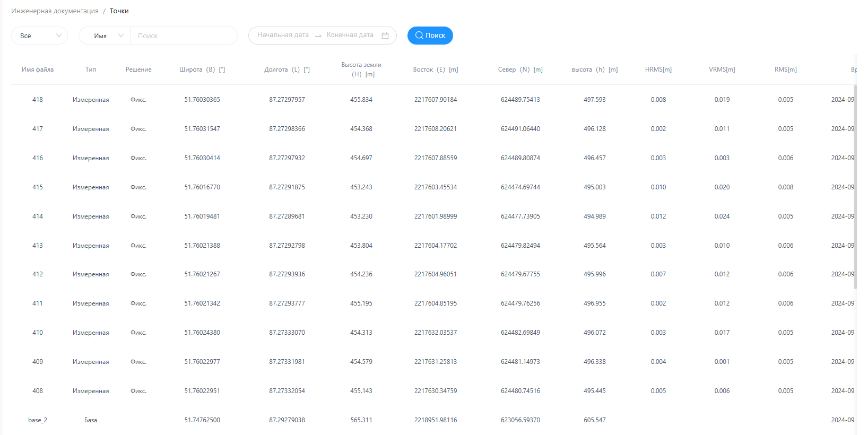Click the 'VRMS[m]' column header
The image size is (868, 435).
(722, 69)
